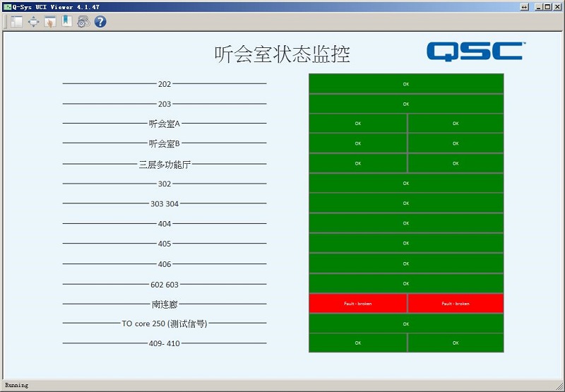The height and width of the screenshot is (392, 565).
Task: Click the 302 room label
Action: (165, 184)
